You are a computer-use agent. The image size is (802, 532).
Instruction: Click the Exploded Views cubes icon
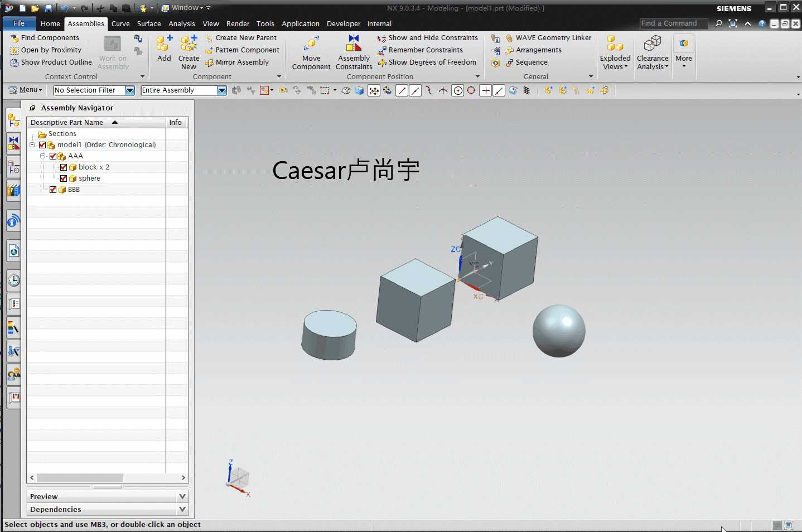[x=615, y=43]
